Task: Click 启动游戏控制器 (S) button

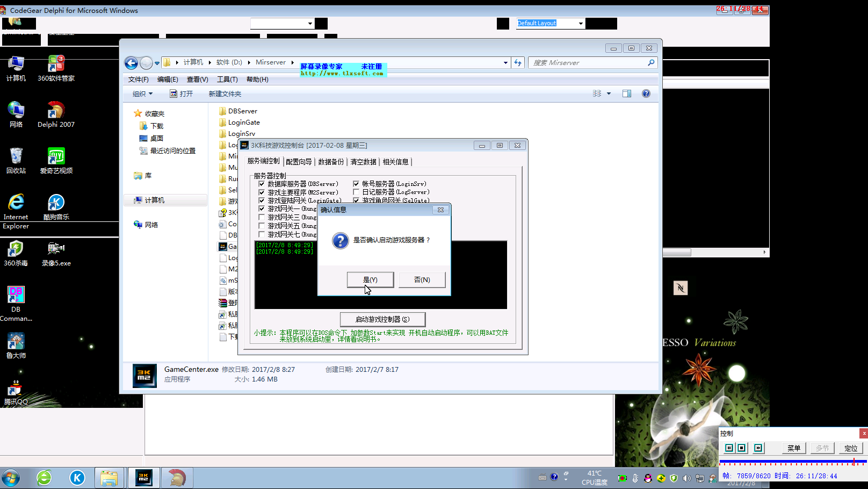Action: [x=382, y=319]
